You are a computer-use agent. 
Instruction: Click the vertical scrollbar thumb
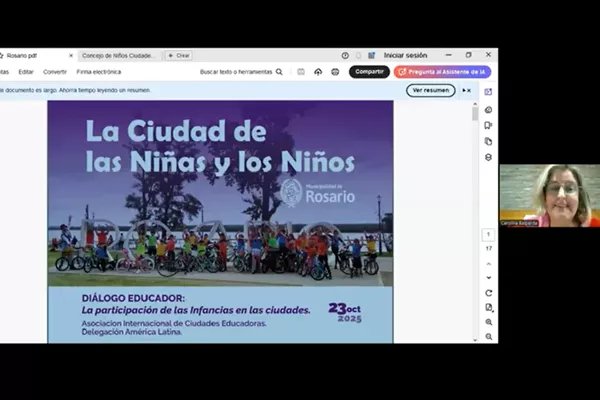(x=475, y=114)
